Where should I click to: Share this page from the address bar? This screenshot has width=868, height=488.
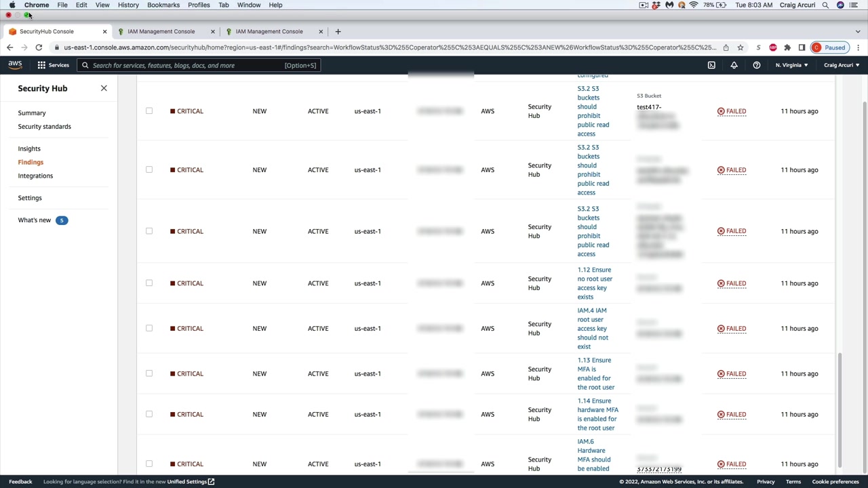click(726, 47)
